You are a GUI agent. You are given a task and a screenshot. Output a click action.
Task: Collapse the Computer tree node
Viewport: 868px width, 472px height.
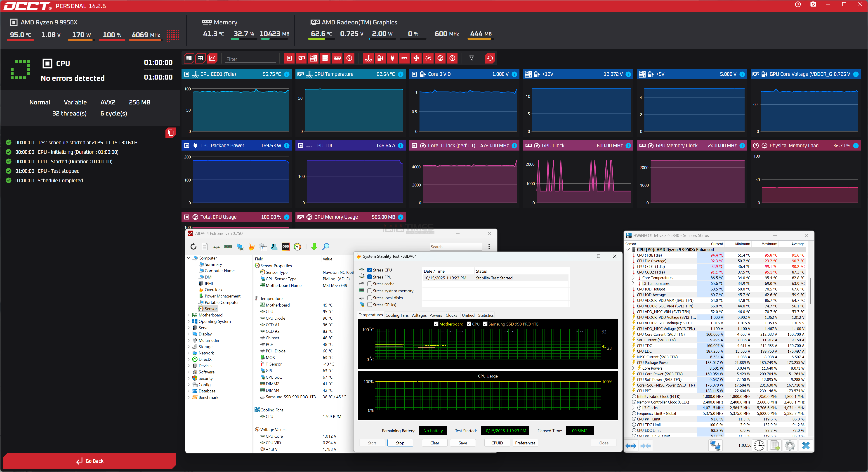[189, 258]
